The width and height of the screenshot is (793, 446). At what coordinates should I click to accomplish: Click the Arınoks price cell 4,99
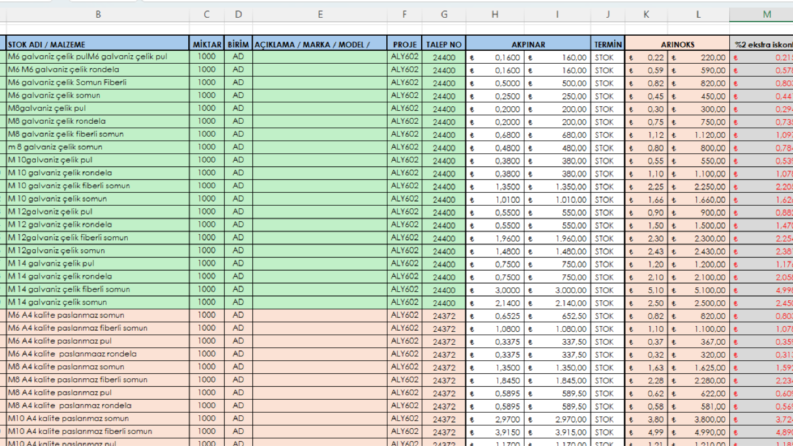646,432
